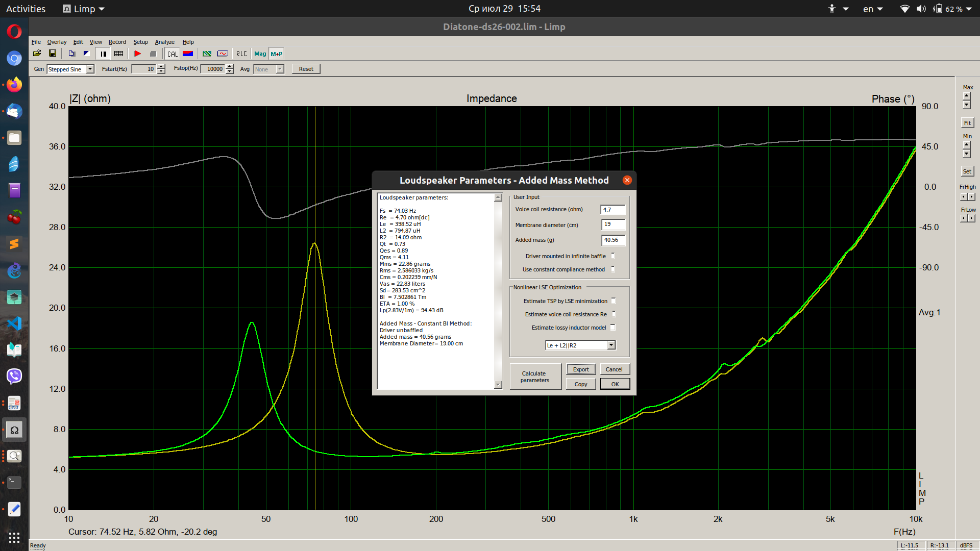Open the Analyze menu
980x551 pixels.
click(x=165, y=42)
